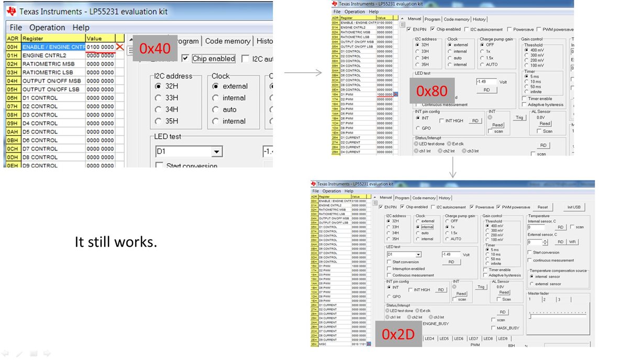This screenshot has height=361, width=644.
Task: Check INT HIGH checkbox in top-right window
Action: [x=440, y=121]
